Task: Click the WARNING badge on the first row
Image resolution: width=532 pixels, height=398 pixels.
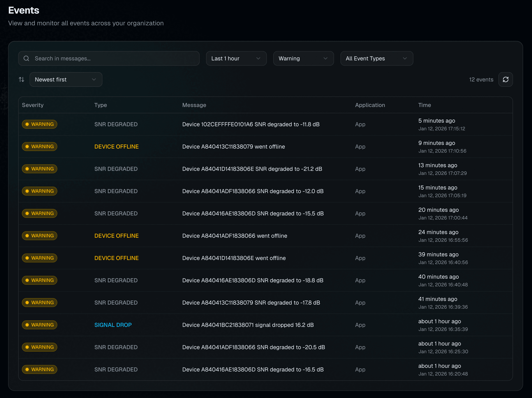Action: 39,124
